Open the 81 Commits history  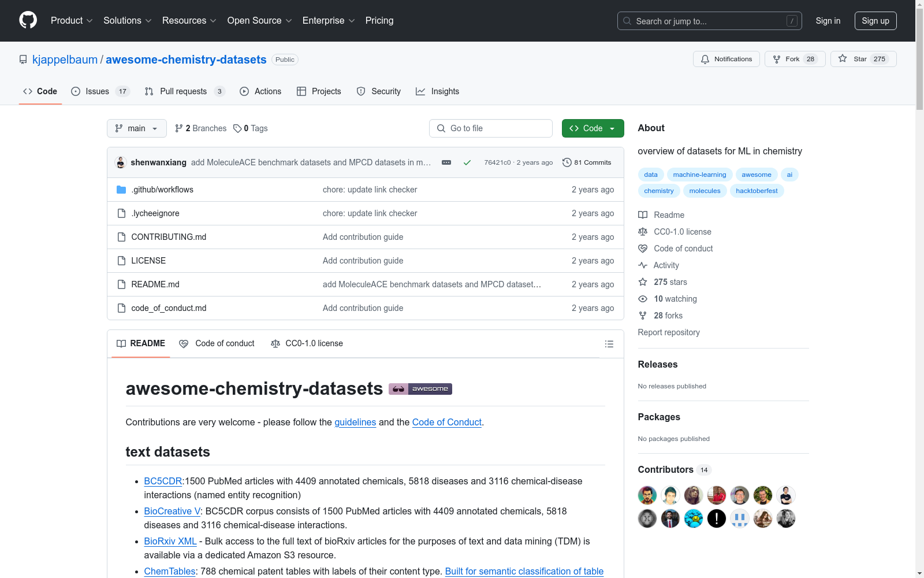coord(587,162)
